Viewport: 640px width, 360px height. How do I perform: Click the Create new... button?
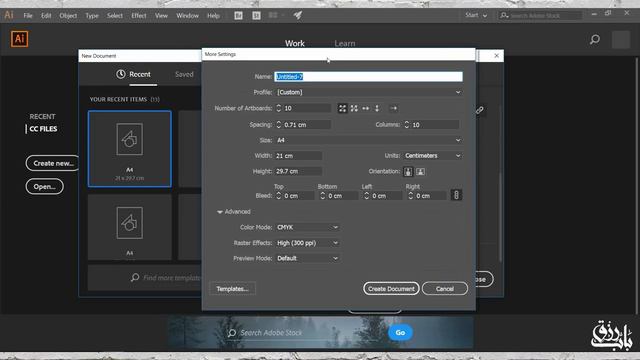click(x=53, y=163)
